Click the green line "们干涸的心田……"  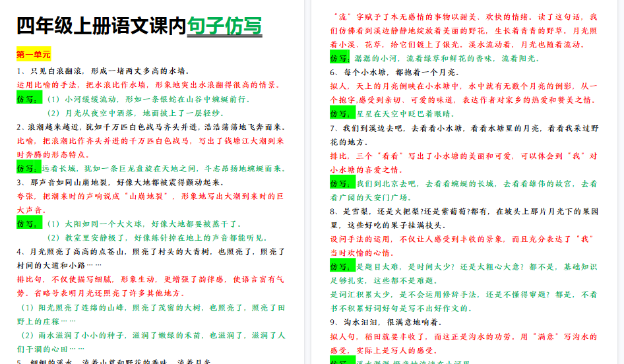(x=51, y=349)
